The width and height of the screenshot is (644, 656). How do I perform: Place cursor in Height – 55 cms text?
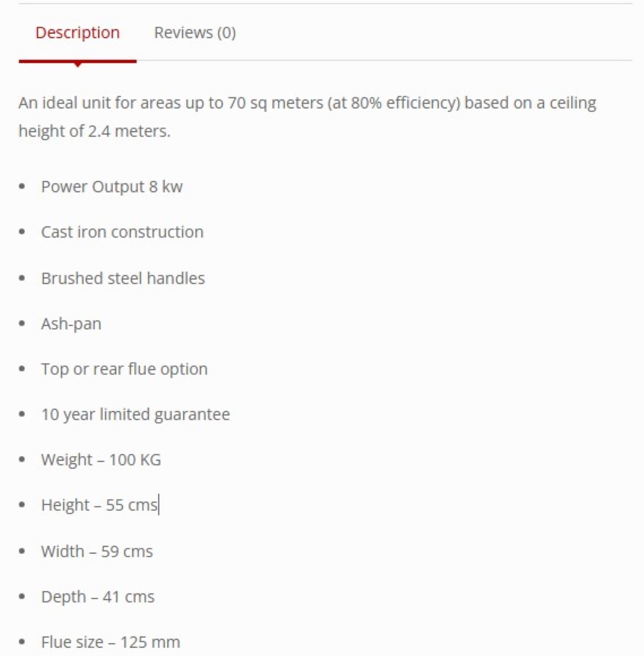(x=100, y=505)
